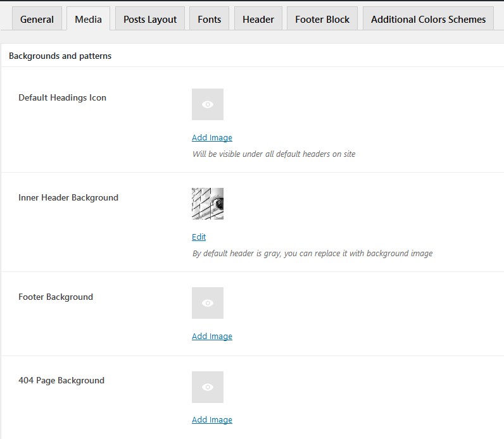Click Inner Header Background image thumbnail
This screenshot has width=504, height=439.
click(208, 204)
